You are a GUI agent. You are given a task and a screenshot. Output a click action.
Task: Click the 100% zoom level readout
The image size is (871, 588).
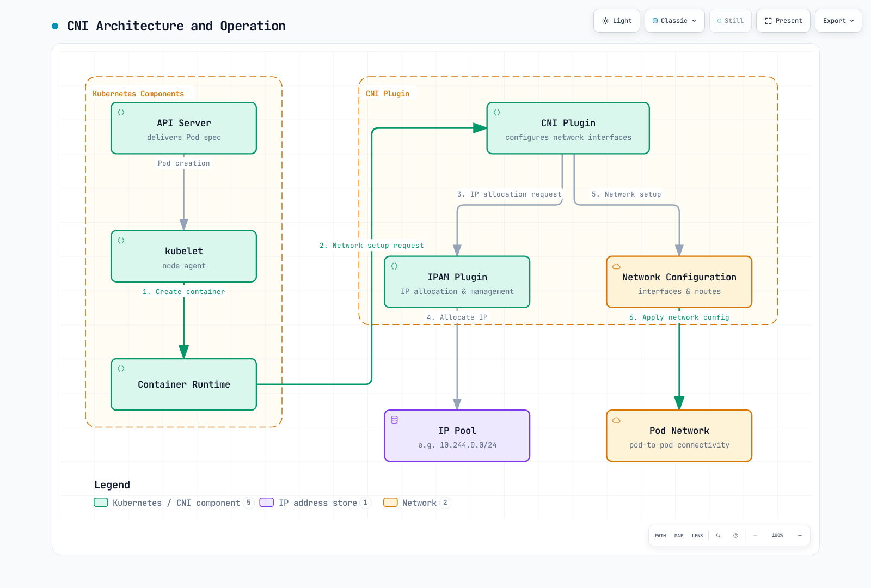click(x=777, y=535)
